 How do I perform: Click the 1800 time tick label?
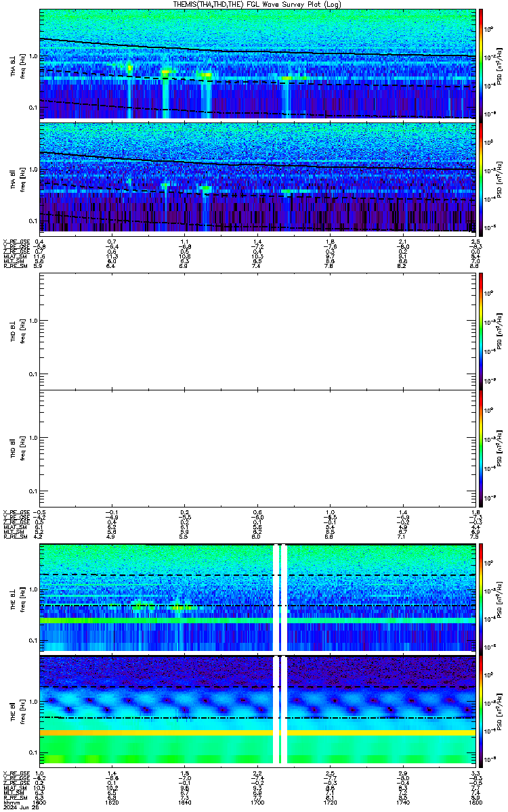[474, 803]
